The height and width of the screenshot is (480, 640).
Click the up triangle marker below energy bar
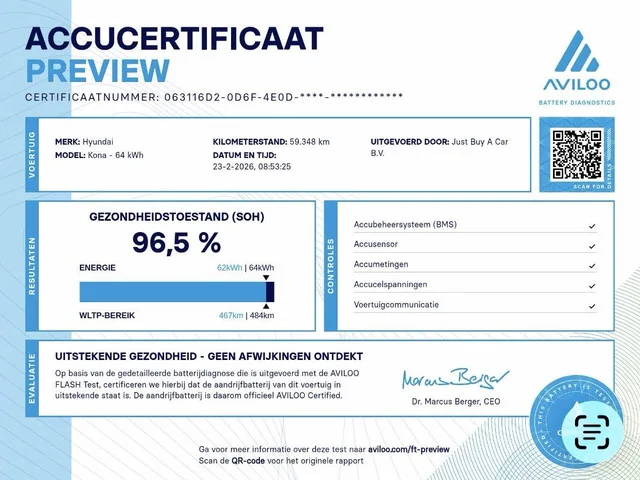point(267,305)
